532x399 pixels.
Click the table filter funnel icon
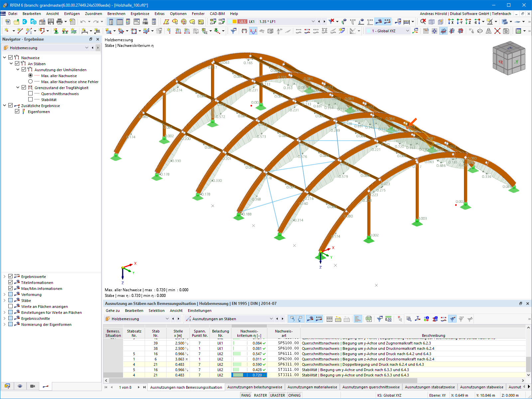coord(453,319)
